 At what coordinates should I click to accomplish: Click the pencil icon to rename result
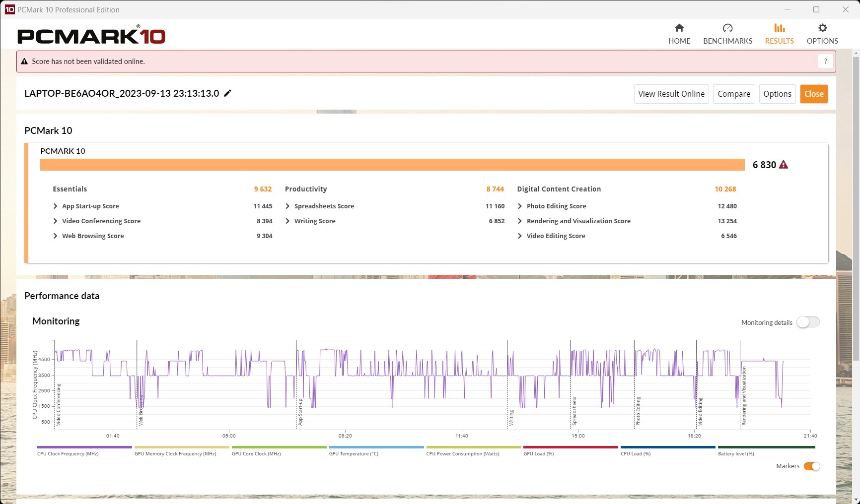[x=227, y=93]
